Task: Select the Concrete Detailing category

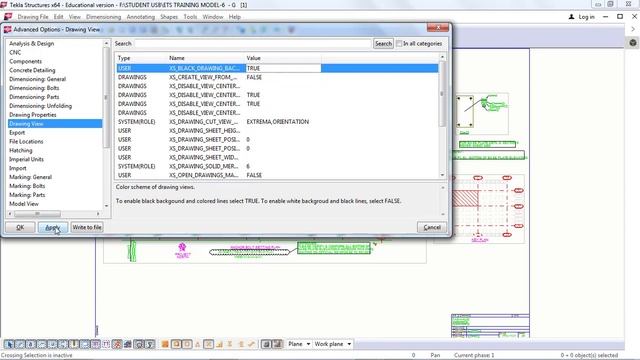Action: coord(32,70)
